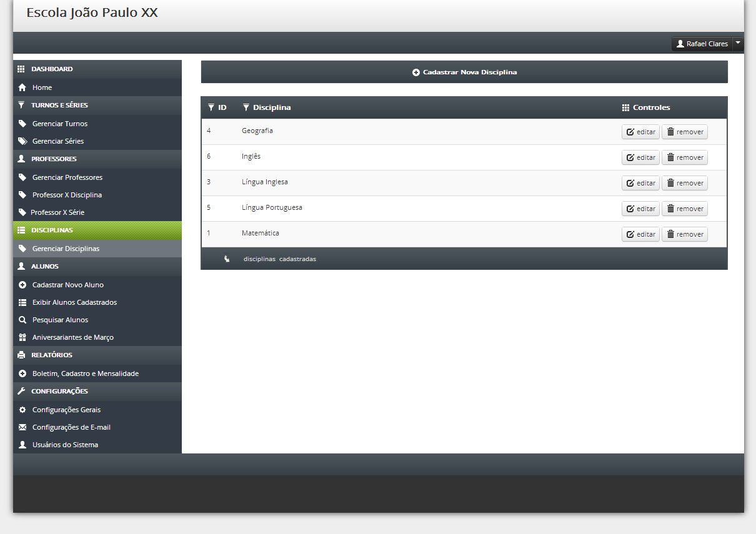Remove the Língua Inglesa discipline

pyautogui.click(x=685, y=183)
